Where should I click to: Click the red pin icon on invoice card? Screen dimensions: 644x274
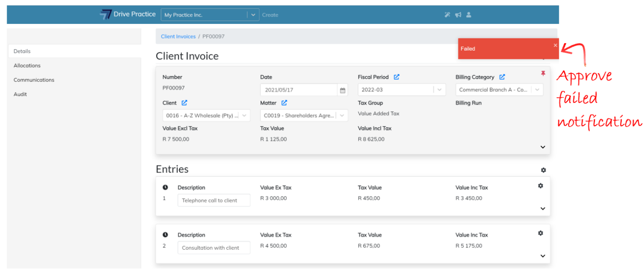[x=543, y=74]
